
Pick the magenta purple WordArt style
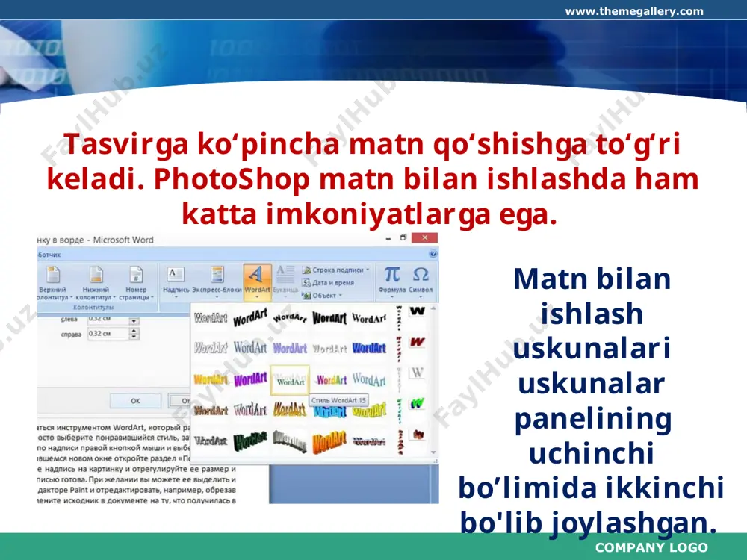(x=250, y=379)
